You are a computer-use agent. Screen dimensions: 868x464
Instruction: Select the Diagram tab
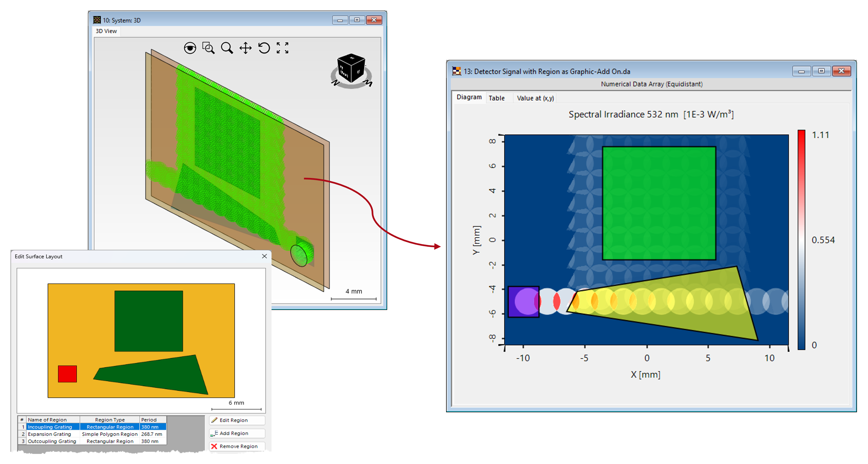pyautogui.click(x=469, y=97)
